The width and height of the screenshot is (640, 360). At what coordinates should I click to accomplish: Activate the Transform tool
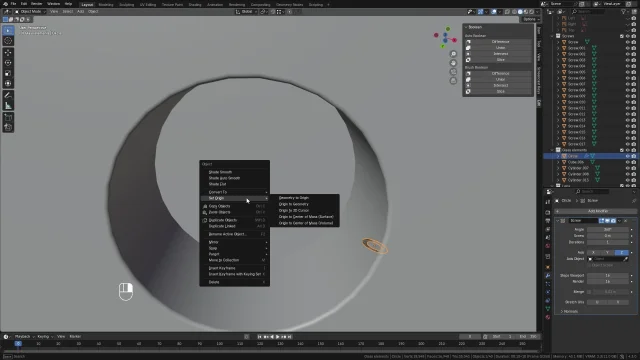click(x=8, y=83)
